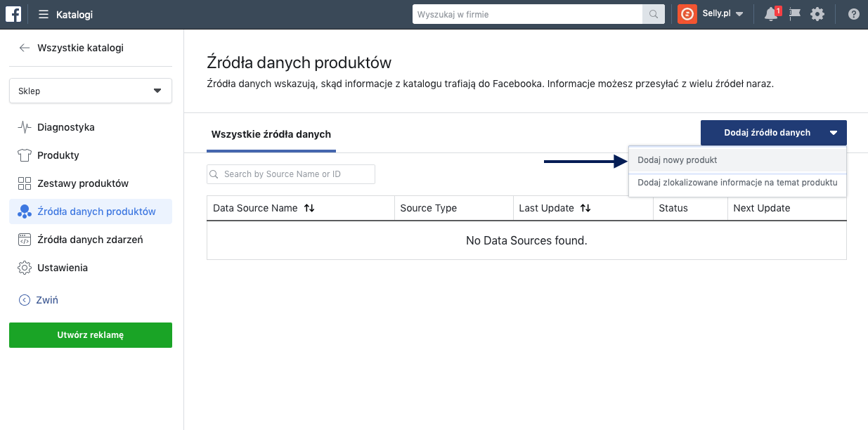Select Dodaj nowy produkt menu option
Image resolution: width=868 pixels, height=430 pixels.
coord(678,160)
